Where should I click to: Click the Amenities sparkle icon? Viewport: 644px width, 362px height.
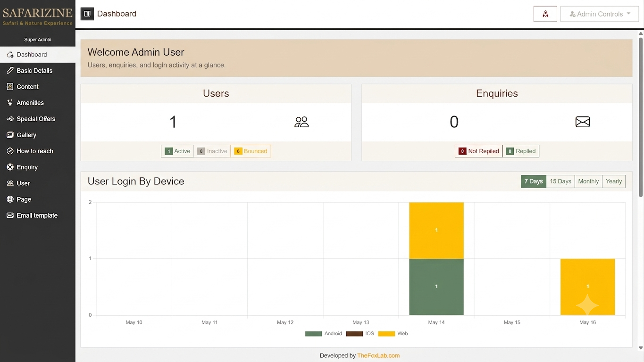pos(10,103)
